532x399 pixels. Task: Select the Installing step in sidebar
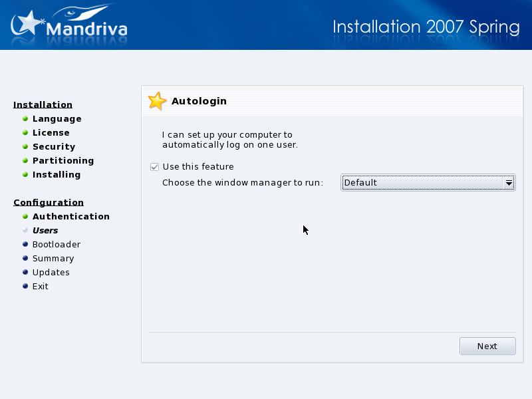pyautogui.click(x=57, y=174)
